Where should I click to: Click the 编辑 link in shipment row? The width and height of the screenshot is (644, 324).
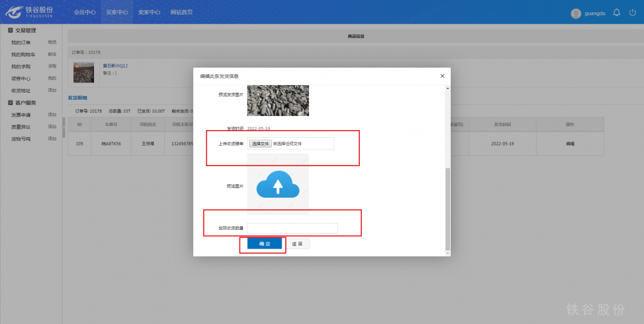(x=569, y=144)
